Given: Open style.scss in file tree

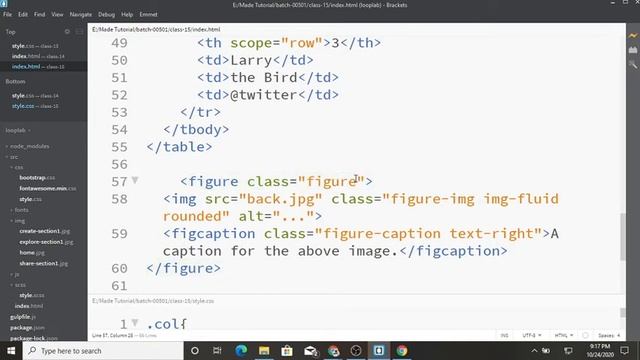Looking at the screenshot, I should pyautogui.click(x=32, y=295).
